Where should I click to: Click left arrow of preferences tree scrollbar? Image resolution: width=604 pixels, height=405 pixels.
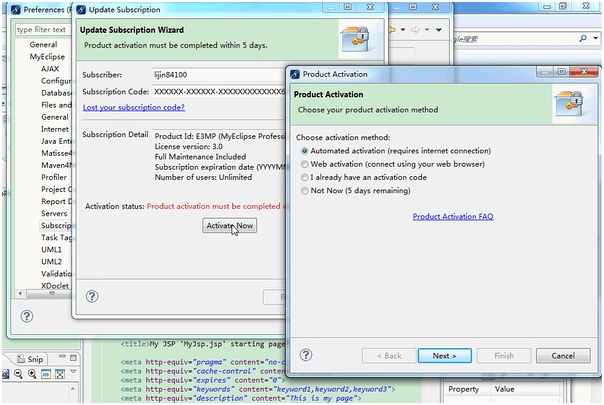pyautogui.click(x=20, y=294)
